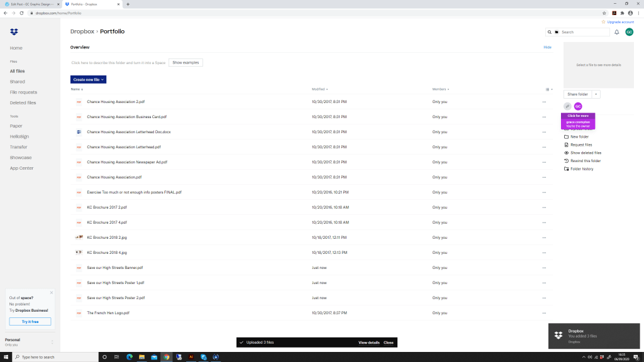Open the list view options dropdown

(x=549, y=89)
